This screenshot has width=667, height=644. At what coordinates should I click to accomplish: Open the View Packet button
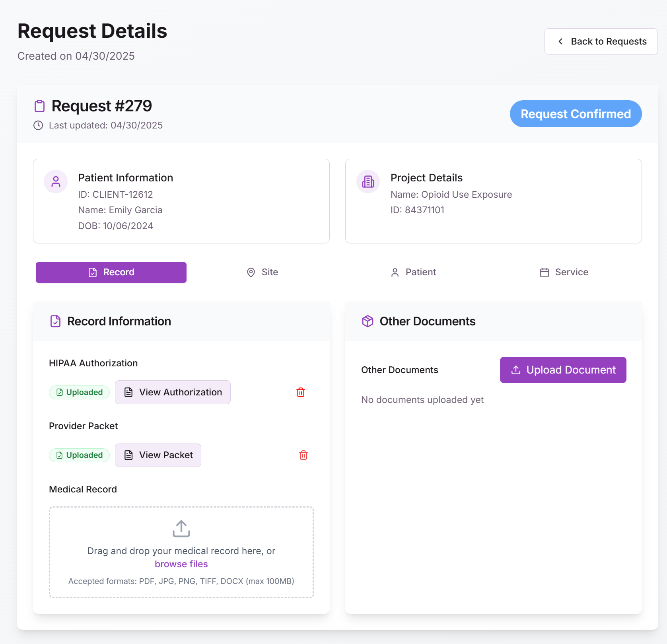158,455
